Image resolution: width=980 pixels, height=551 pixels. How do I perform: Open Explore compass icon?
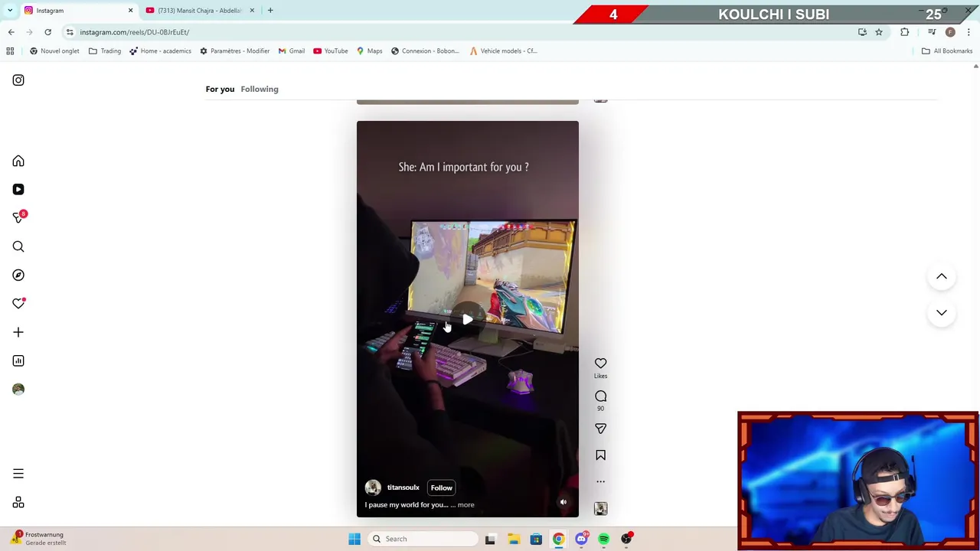click(18, 275)
